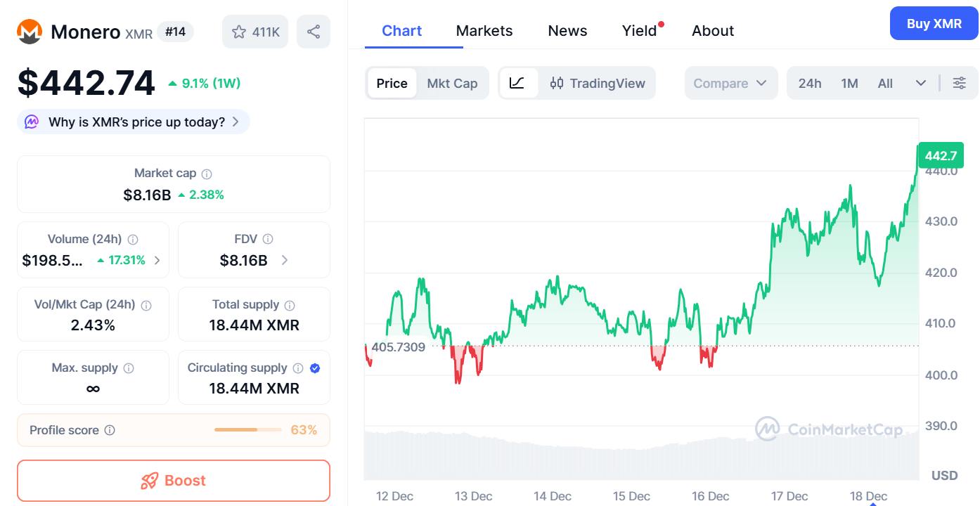The image size is (980, 506).
Task: Expand the time range dropdown chevron
Action: point(921,83)
